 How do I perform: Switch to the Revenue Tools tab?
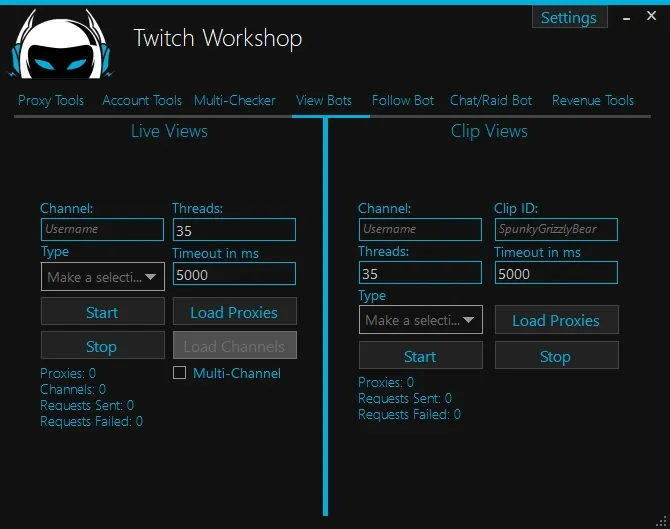coord(593,100)
